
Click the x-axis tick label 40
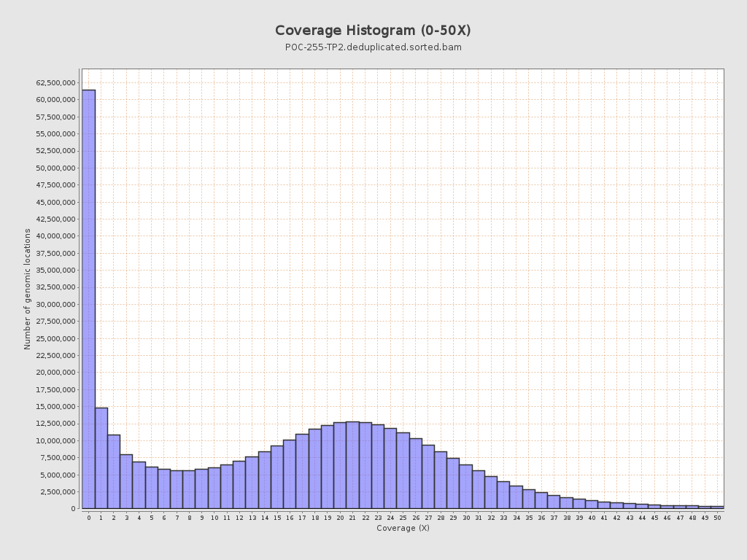[592, 518]
